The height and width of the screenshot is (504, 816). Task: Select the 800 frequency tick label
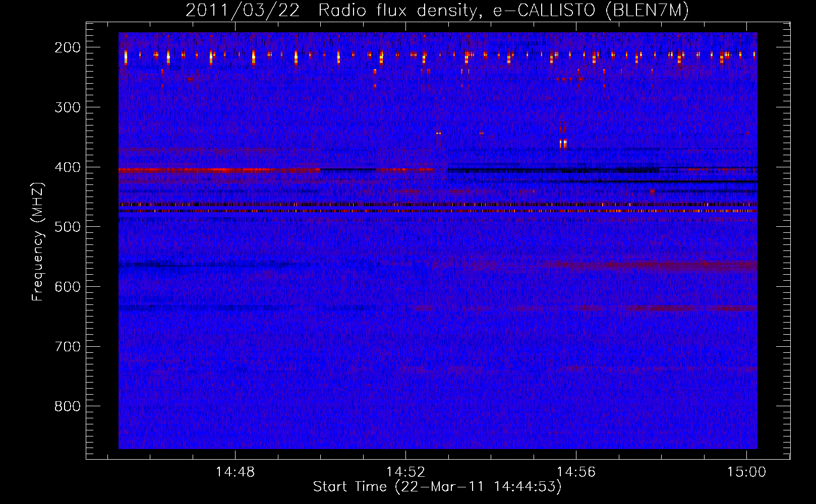click(67, 406)
